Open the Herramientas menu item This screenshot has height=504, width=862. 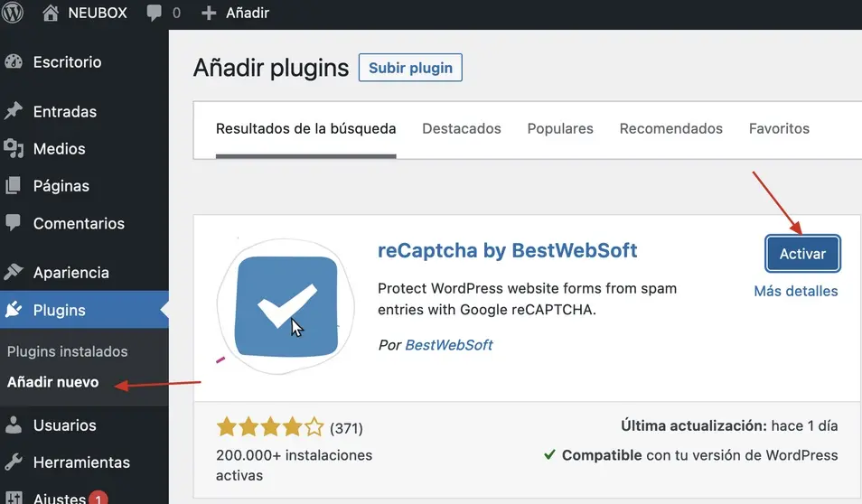click(81, 462)
